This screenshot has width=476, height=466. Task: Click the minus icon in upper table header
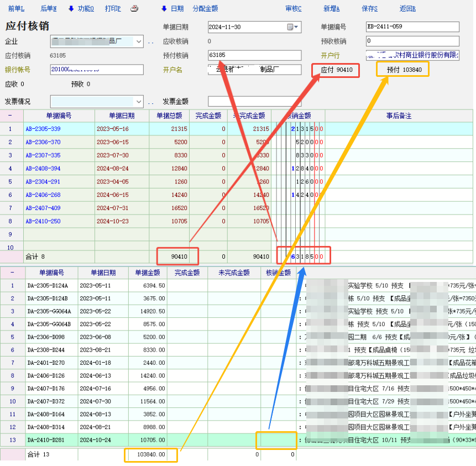coord(11,116)
